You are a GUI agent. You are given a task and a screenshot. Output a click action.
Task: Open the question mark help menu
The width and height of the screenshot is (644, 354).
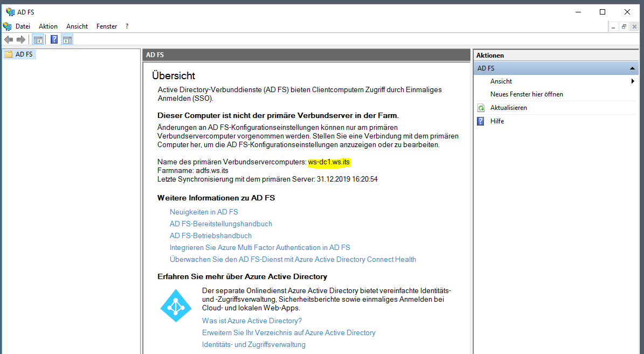coord(127,26)
